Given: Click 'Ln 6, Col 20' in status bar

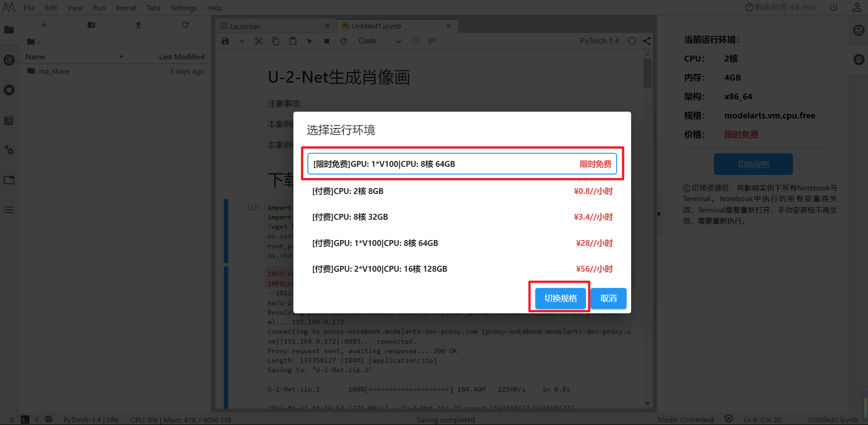Looking at the screenshot, I should coord(762,420).
